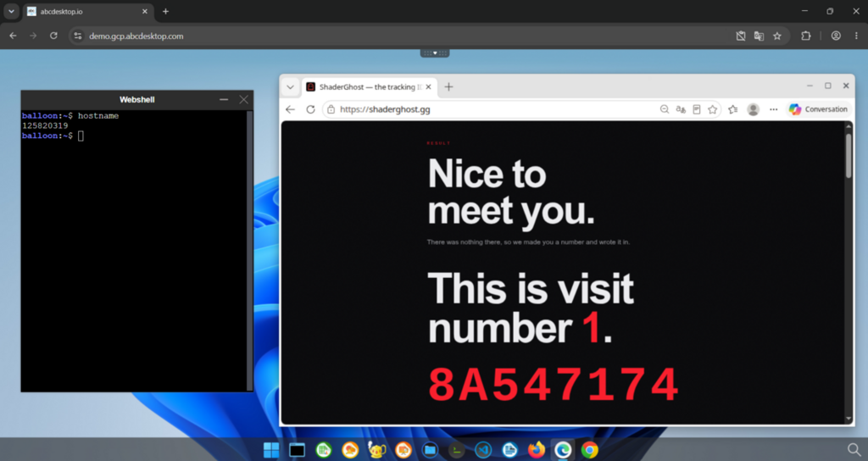
Task: Close the Webshell window
Action: pos(243,100)
